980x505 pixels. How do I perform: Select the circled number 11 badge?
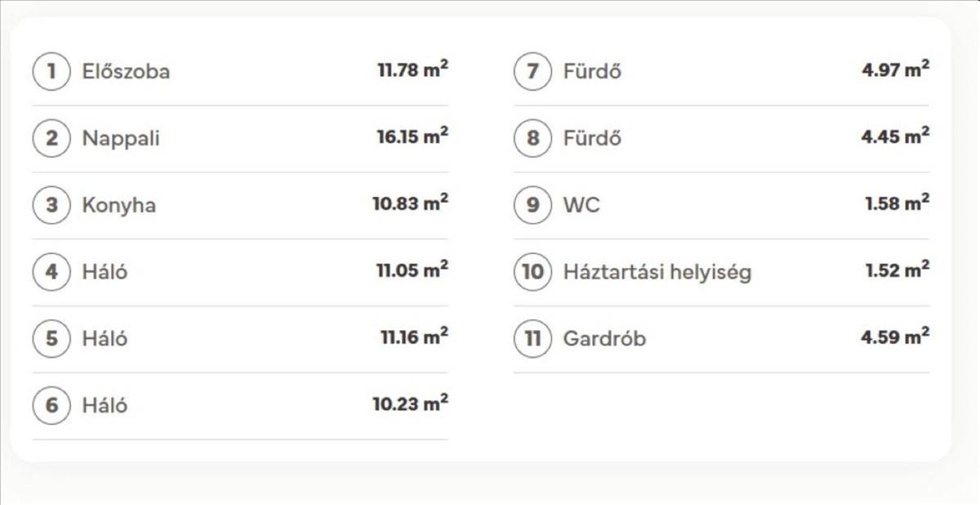533,338
